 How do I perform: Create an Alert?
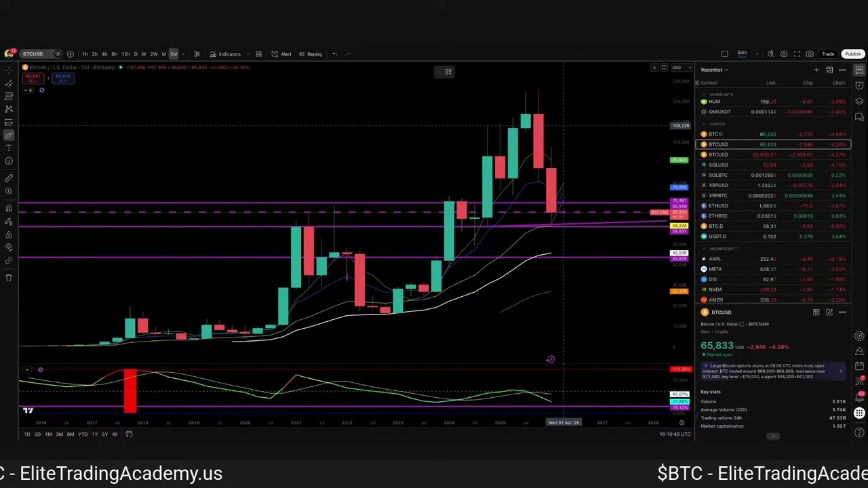[x=281, y=54]
